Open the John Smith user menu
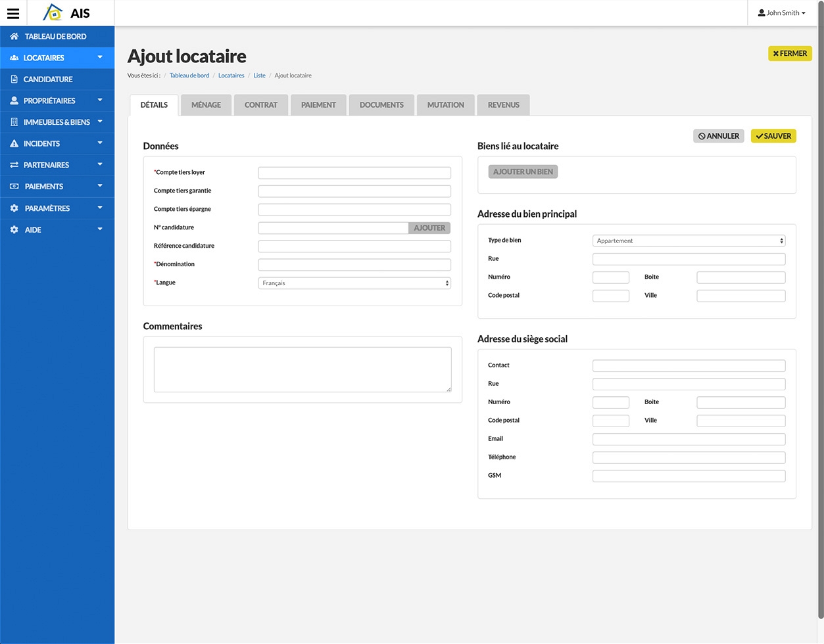The height and width of the screenshot is (644, 824). (781, 13)
